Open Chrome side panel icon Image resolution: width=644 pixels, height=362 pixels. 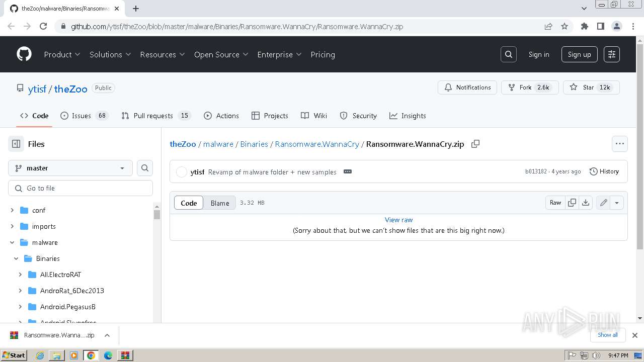pos(601,26)
